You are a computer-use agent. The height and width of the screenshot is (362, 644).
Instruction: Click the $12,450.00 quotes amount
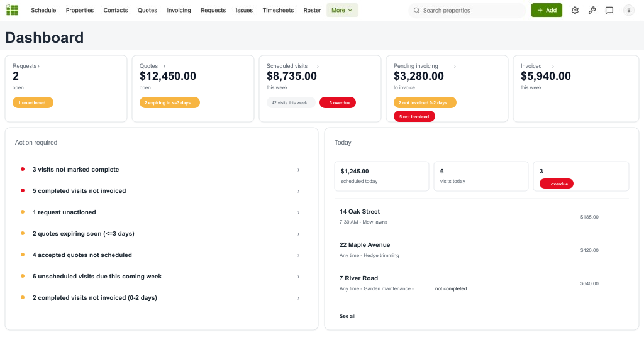(167, 76)
